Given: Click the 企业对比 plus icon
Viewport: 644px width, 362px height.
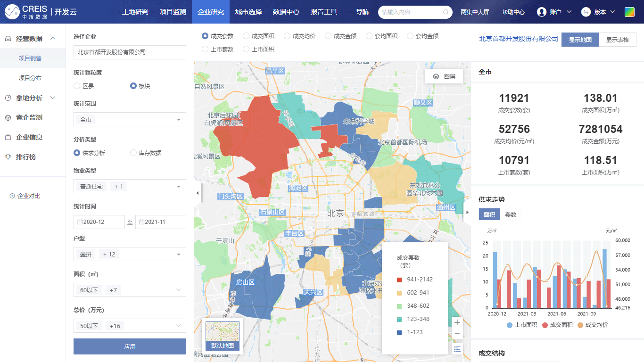Looking at the screenshot, I should point(12,196).
